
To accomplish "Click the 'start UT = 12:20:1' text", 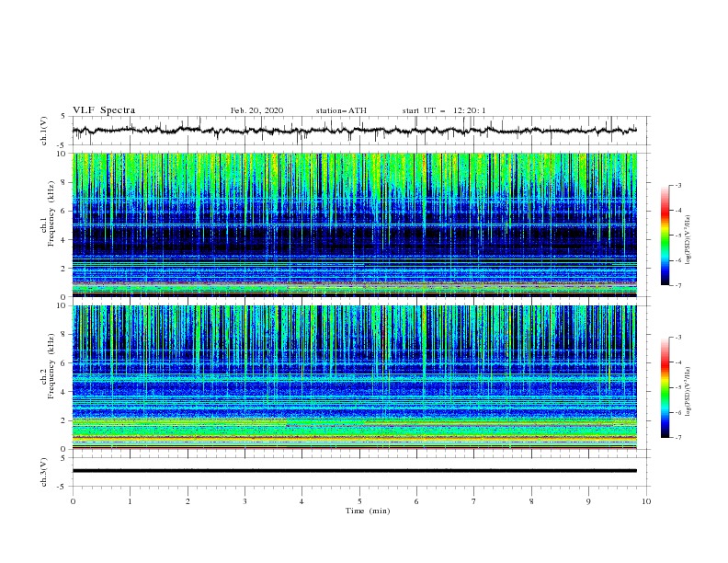I will coord(444,110).
